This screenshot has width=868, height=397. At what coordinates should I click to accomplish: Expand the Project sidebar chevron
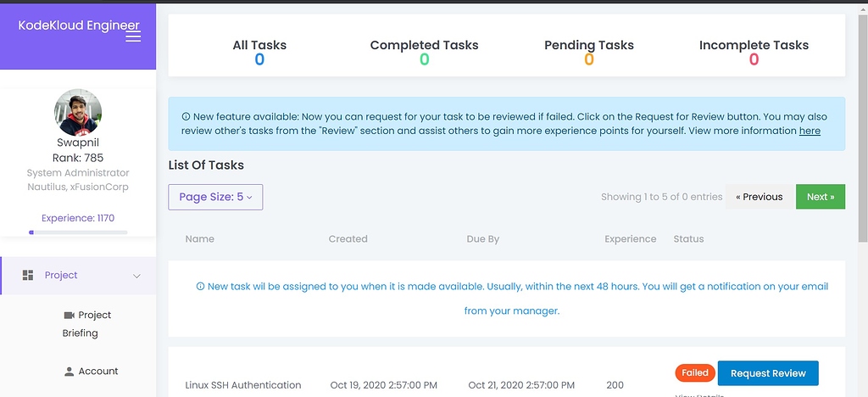137,276
